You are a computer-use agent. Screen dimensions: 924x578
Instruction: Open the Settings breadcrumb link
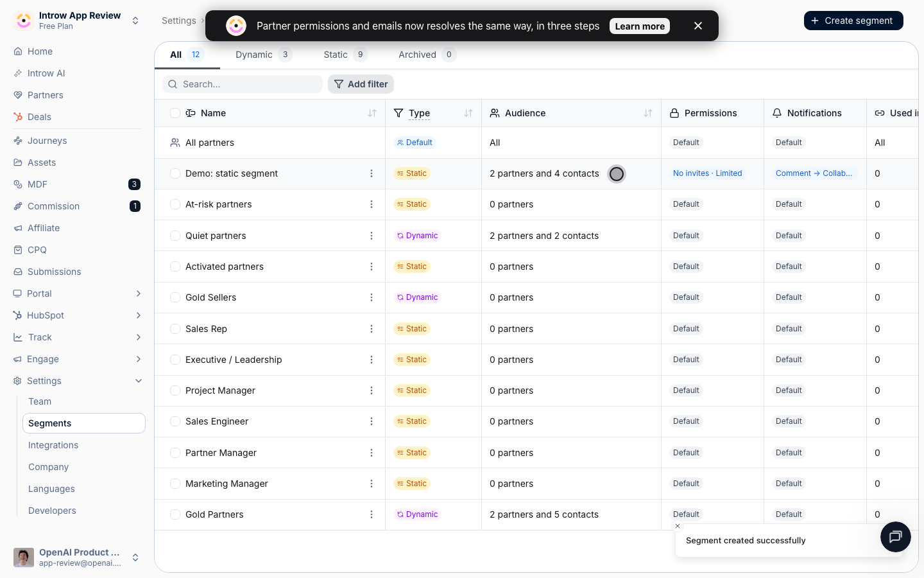[x=179, y=21]
